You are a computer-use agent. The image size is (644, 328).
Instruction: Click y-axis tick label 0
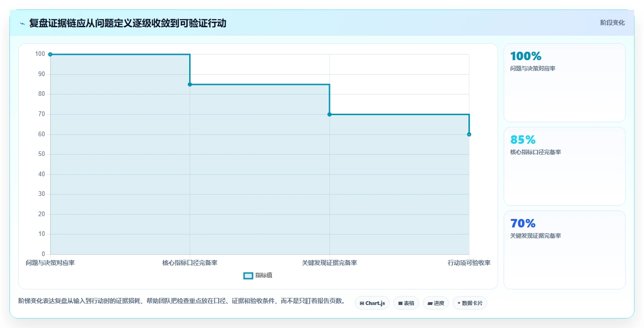(44, 254)
